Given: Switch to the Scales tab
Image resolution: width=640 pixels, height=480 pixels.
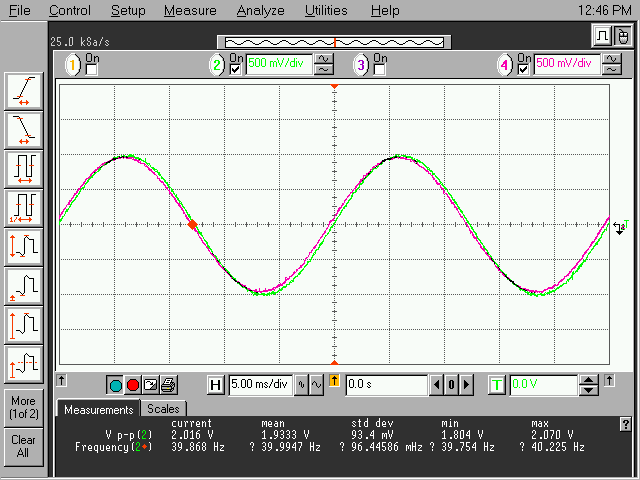Looking at the screenshot, I should click(x=163, y=409).
